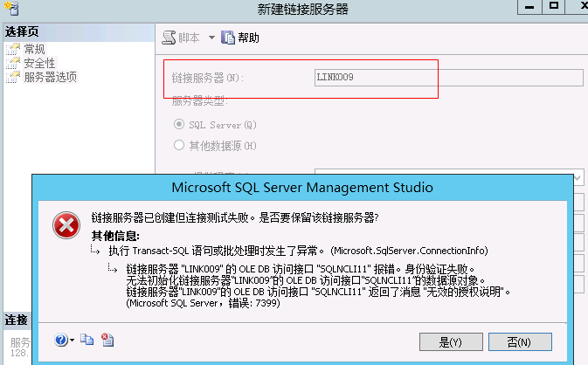Click the 执行 Transact-SQL 语句 exception message line
The height and width of the screenshot is (365, 588).
click(x=298, y=251)
